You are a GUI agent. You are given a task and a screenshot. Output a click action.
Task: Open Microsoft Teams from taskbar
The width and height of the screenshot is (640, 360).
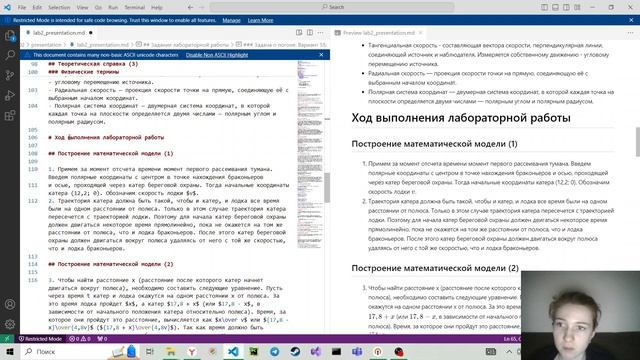(x=357, y=351)
